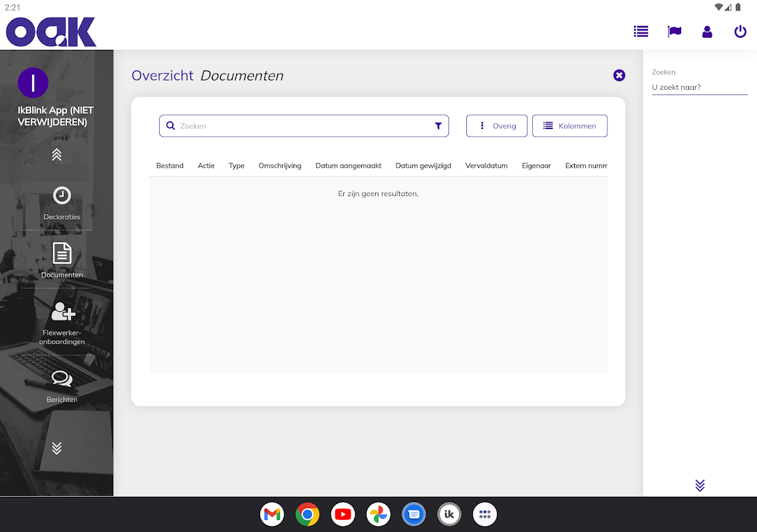Click IkBlink App (NIET VERWIJDEREN) name
The image size is (757, 532).
tap(55, 116)
